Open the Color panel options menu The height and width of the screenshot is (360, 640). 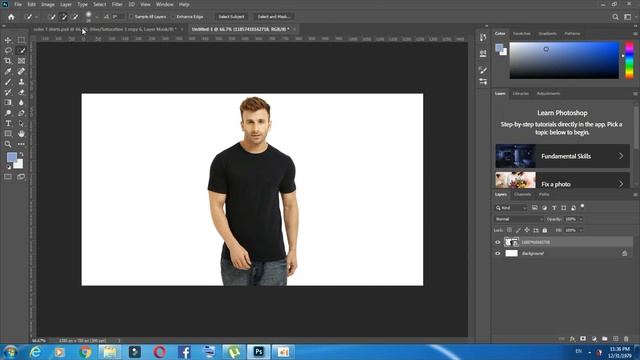pos(635,33)
